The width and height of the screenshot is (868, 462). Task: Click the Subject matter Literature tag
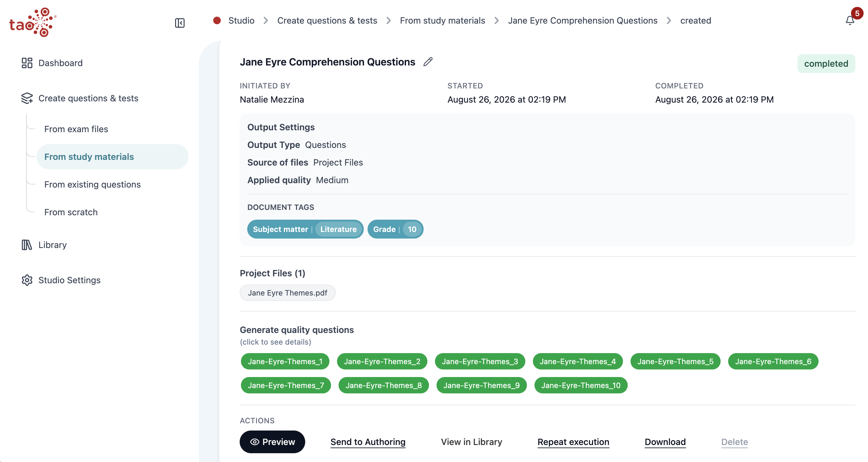pos(305,229)
